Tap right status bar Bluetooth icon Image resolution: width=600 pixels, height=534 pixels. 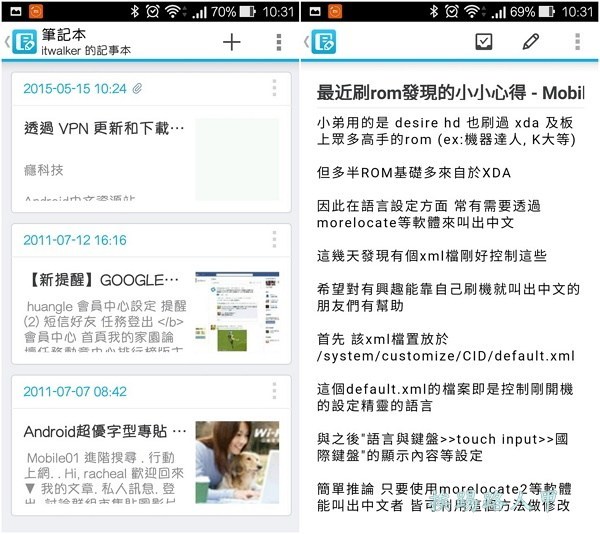tap(434, 11)
